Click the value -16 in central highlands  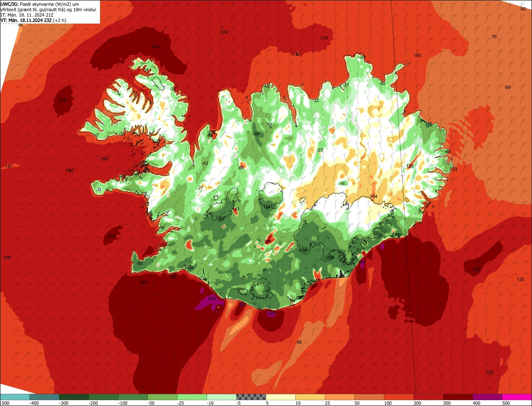click(x=342, y=183)
